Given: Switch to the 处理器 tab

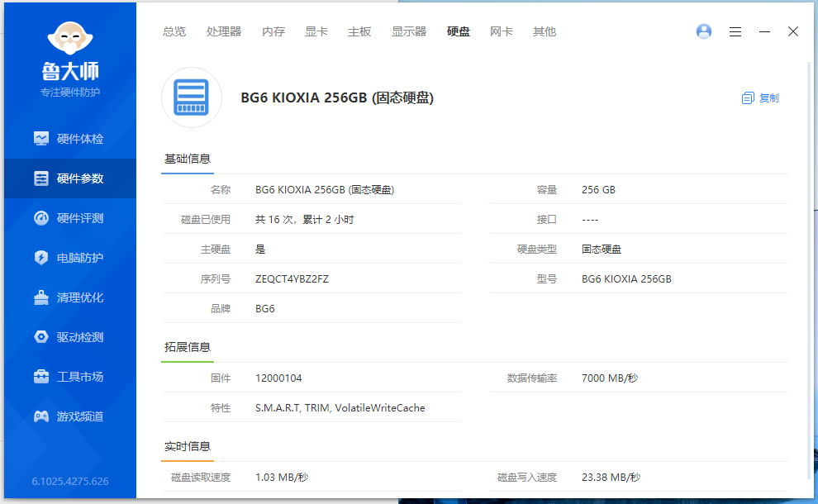Looking at the screenshot, I should [x=223, y=31].
